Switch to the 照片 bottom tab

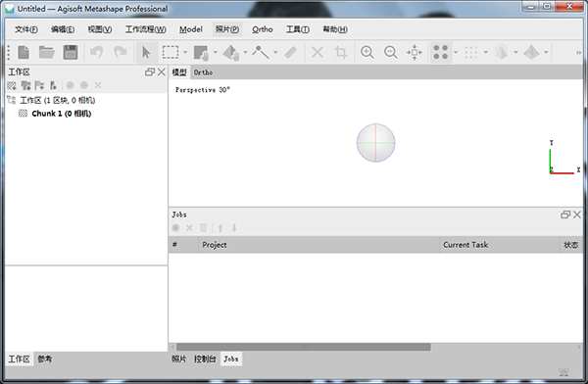pos(179,359)
